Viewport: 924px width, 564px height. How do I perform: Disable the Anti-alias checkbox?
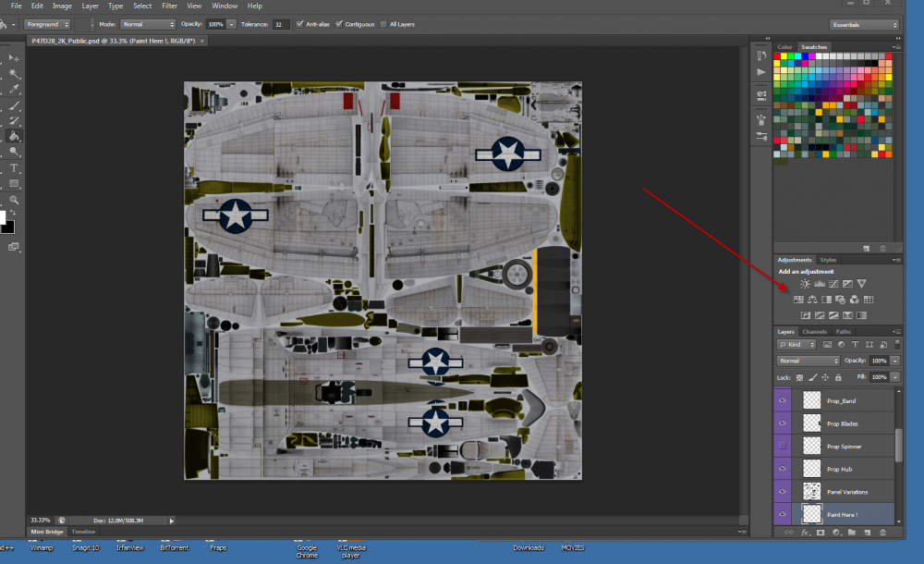click(x=299, y=24)
